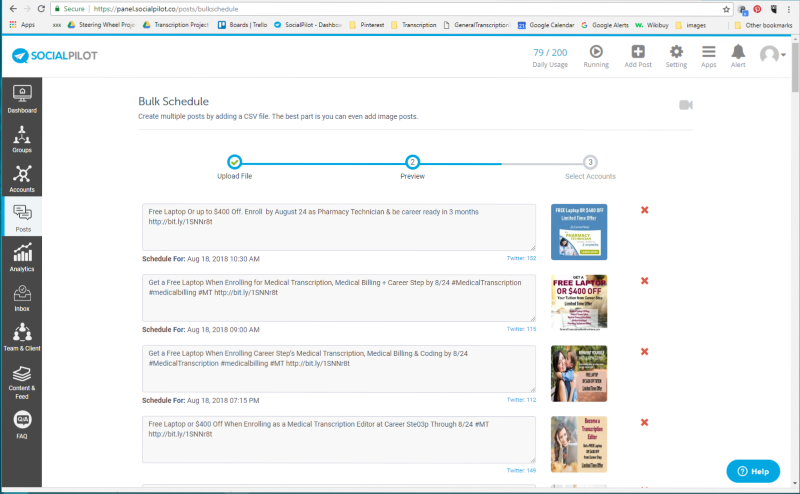Open the Dashboard sidebar icon
800x494 pixels.
[x=22, y=98]
